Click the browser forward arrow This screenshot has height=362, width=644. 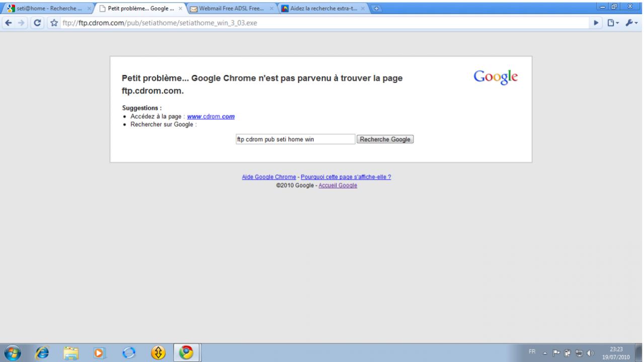(22, 23)
